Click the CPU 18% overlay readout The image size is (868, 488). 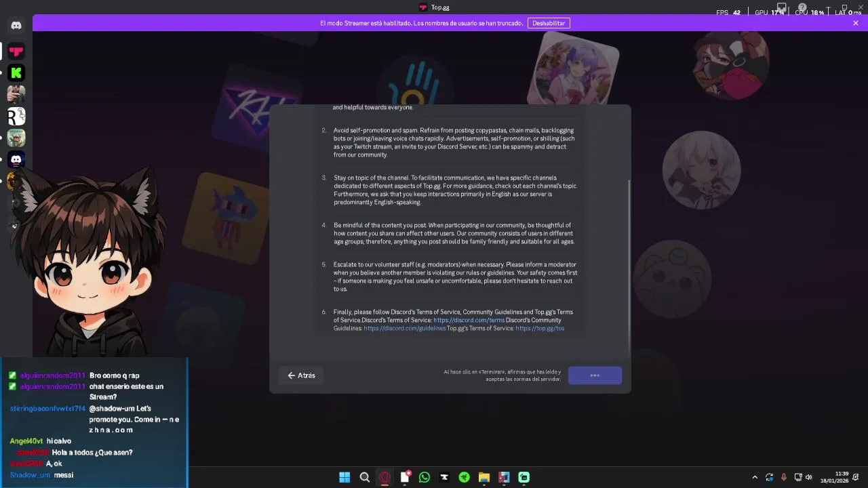point(810,12)
